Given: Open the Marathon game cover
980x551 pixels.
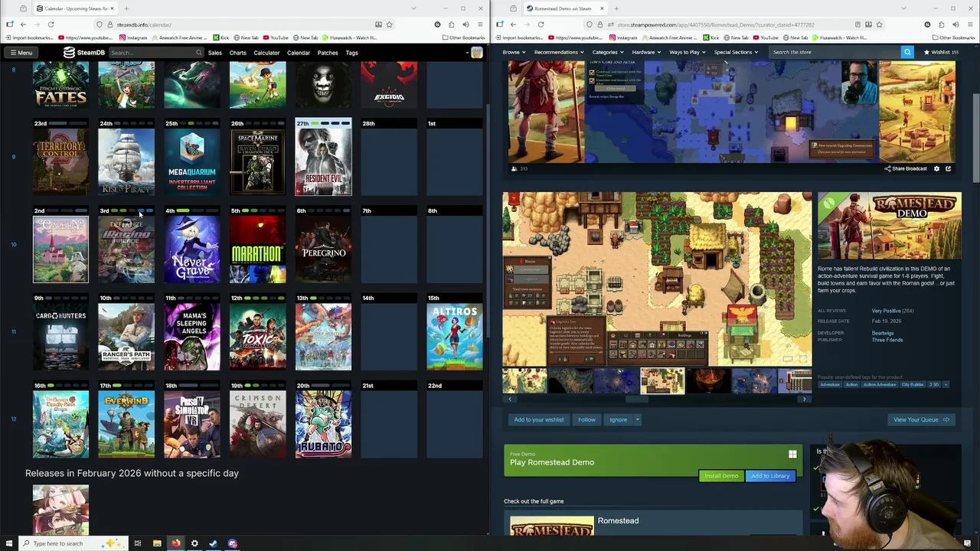Looking at the screenshot, I should 258,249.
